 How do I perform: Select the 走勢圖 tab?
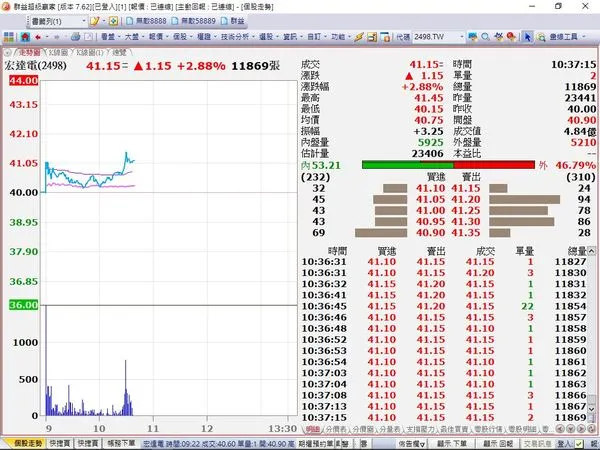[x=29, y=52]
